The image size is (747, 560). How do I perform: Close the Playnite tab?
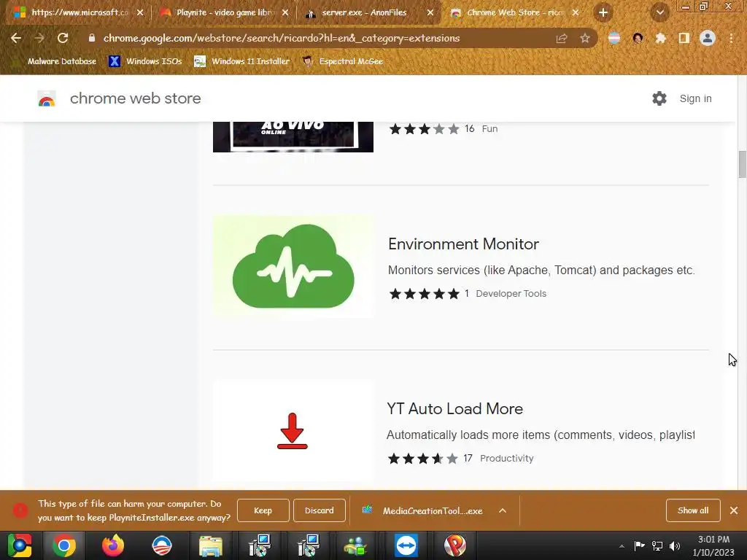pyautogui.click(x=285, y=13)
